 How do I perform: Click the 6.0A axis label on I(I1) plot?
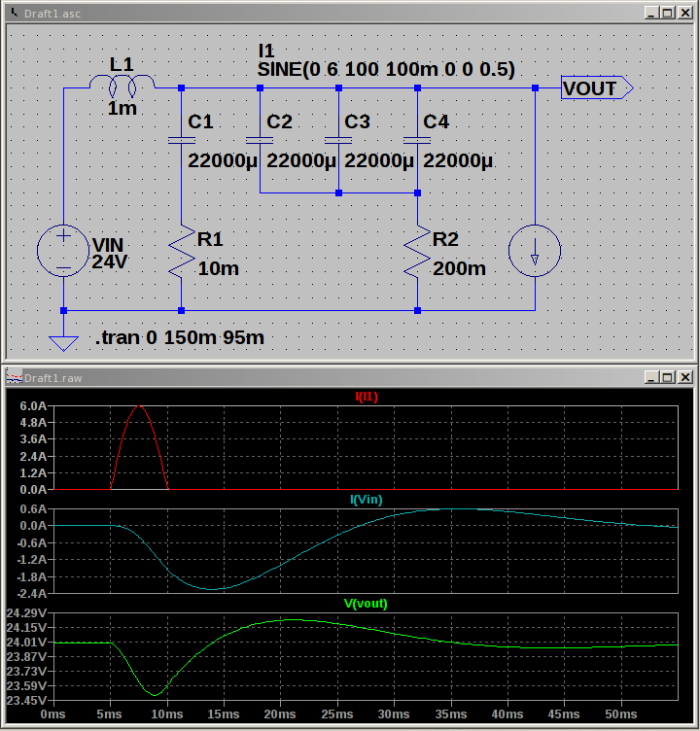pos(34,405)
